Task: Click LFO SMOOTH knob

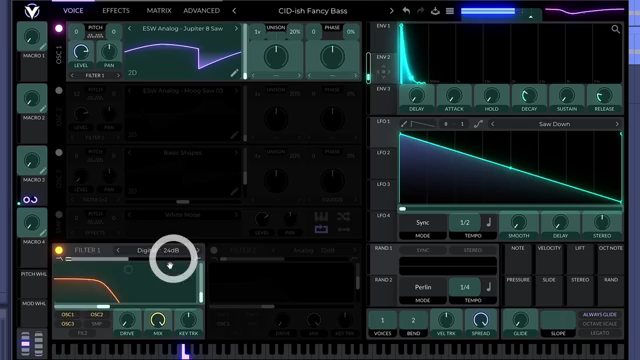Action: pyautogui.click(x=519, y=222)
